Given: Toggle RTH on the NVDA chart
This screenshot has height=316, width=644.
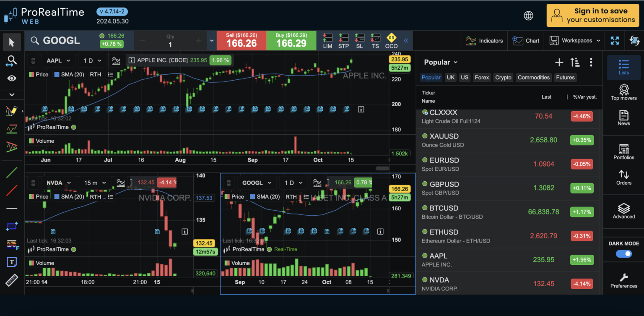Looking at the screenshot, I should point(95,196).
